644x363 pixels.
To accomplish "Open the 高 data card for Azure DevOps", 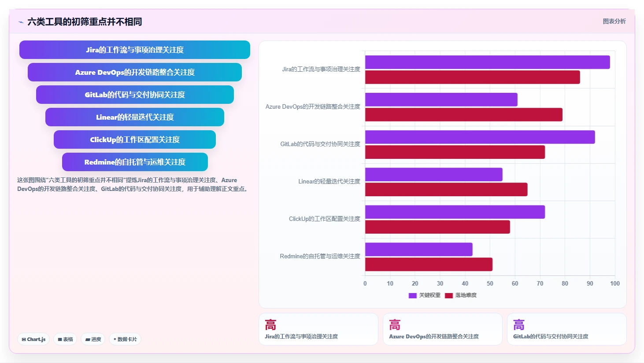I will point(443,329).
